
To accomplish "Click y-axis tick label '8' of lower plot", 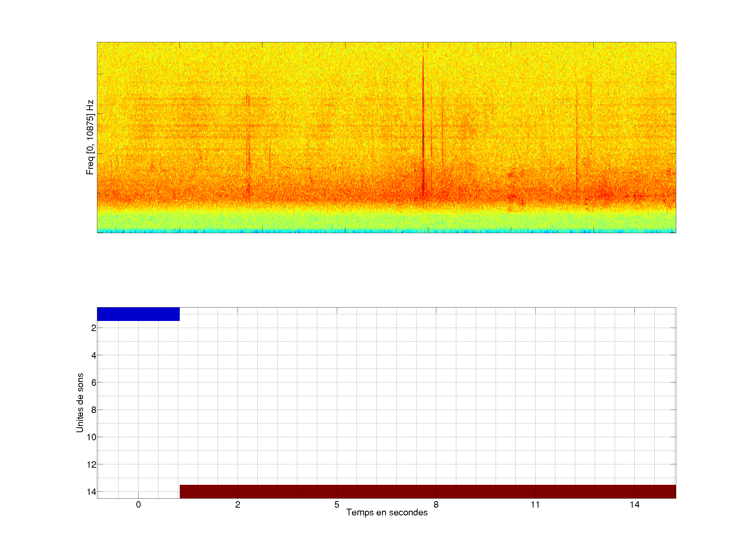I will (94, 410).
